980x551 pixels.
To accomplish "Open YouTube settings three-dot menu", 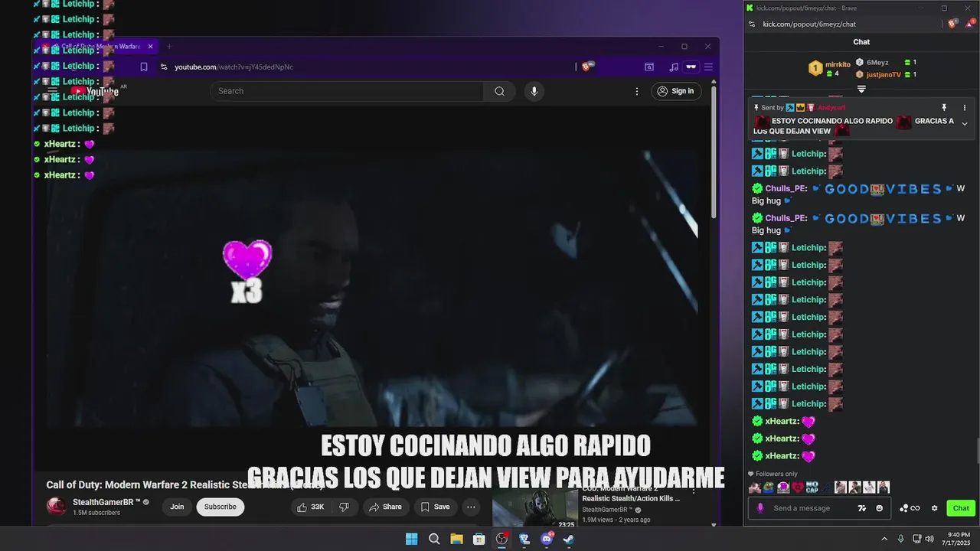I will pos(636,91).
